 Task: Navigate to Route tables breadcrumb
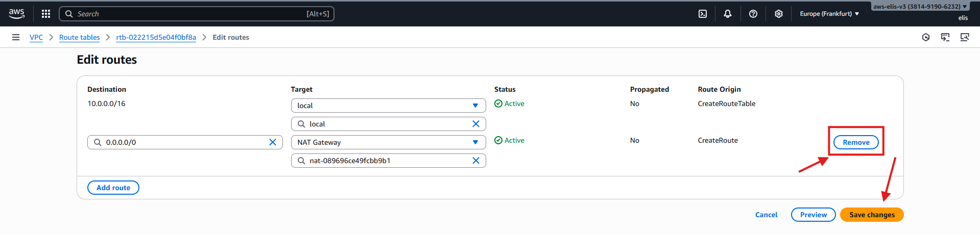(79, 37)
